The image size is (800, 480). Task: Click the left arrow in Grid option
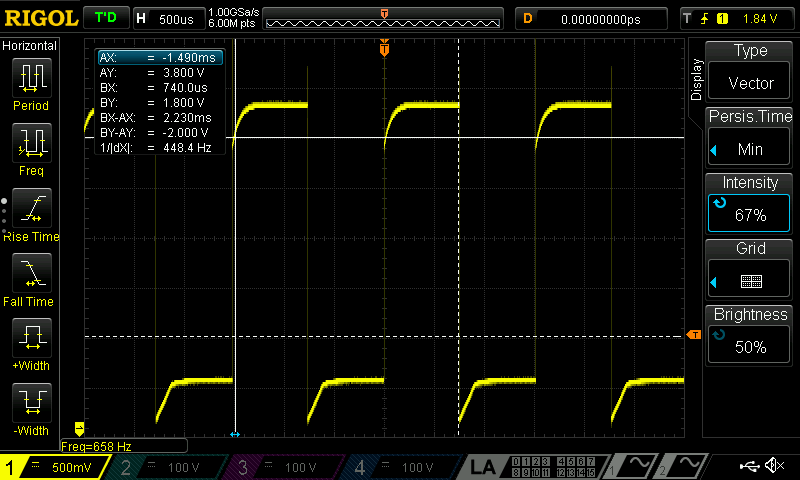[x=714, y=282]
